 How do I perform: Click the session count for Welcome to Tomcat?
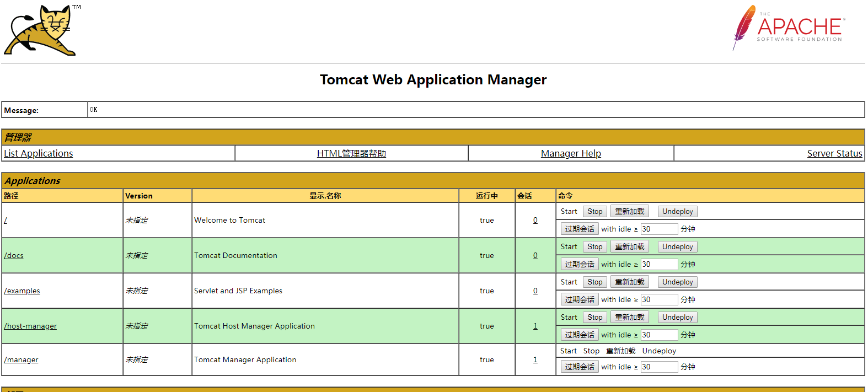pos(535,220)
